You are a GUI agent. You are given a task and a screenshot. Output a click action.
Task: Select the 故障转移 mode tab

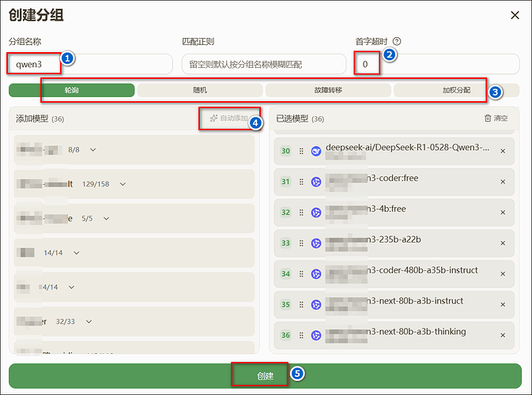pyautogui.click(x=328, y=90)
